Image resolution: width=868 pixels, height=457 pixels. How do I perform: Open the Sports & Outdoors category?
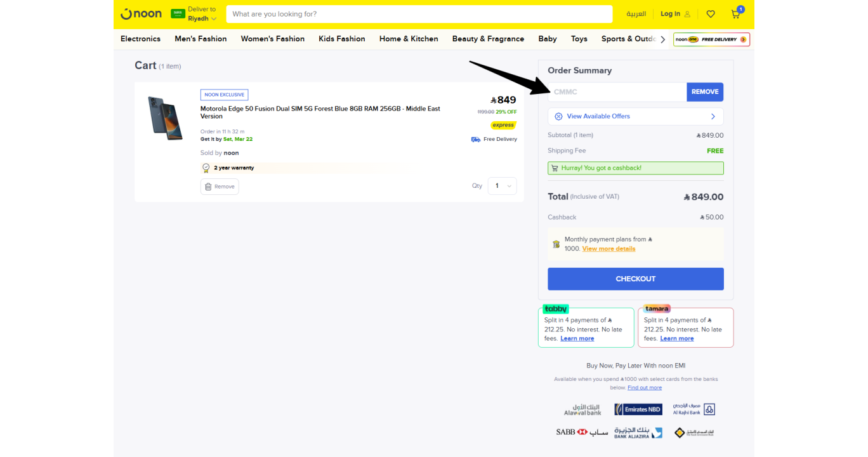(x=629, y=39)
